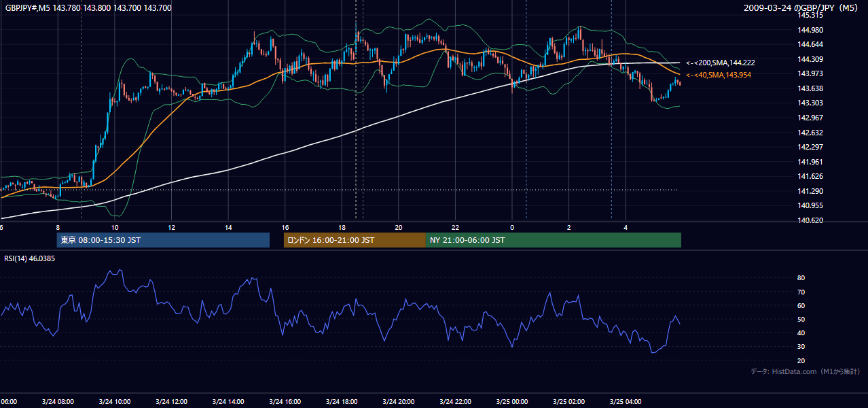Click hour tick 0 under the price chart
Image resolution: width=868 pixels, height=408 pixels.
[x=512, y=227]
